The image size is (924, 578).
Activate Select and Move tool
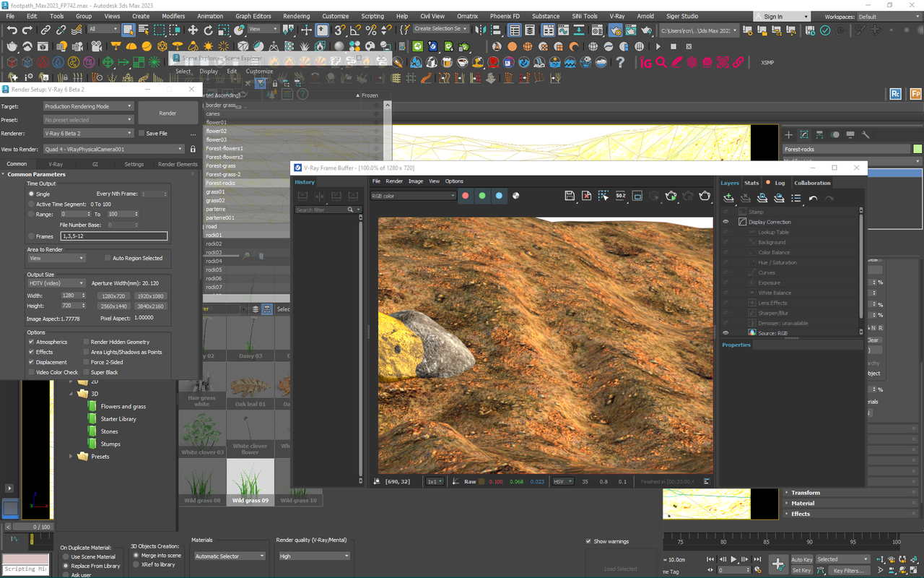coord(193,30)
